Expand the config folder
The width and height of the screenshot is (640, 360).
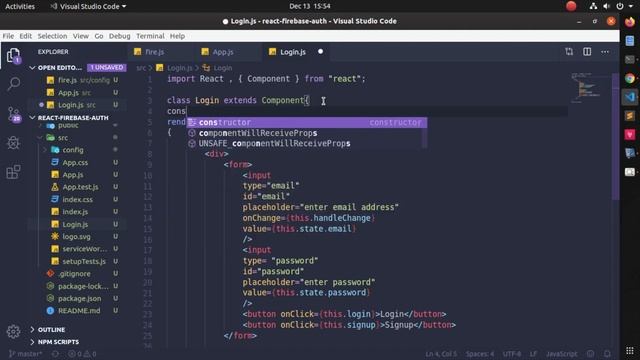45,150
